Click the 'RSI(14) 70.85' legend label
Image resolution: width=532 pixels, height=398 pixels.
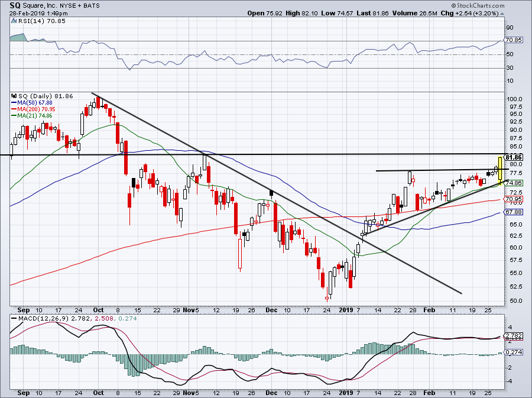pyautogui.click(x=43, y=21)
